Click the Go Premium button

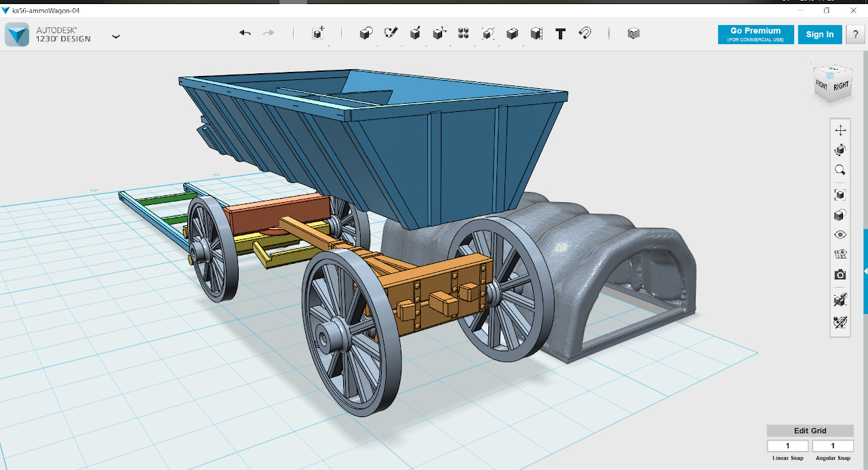(x=755, y=35)
